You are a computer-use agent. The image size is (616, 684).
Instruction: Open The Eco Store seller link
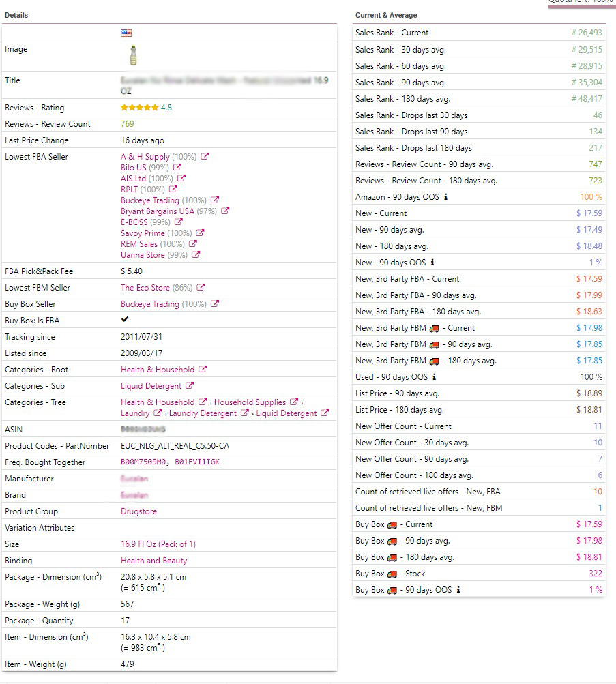pyautogui.click(x=145, y=288)
